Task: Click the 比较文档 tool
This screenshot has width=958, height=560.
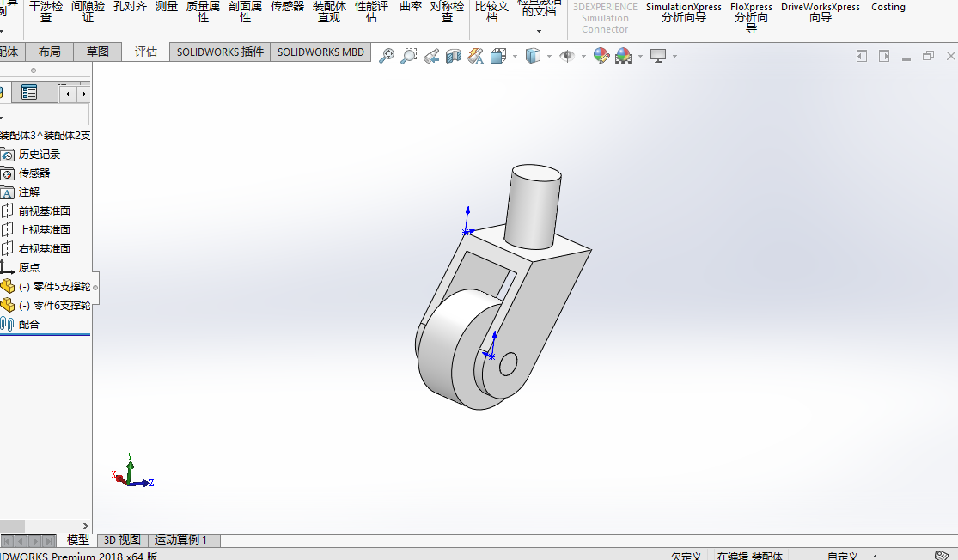Action: click(x=491, y=12)
